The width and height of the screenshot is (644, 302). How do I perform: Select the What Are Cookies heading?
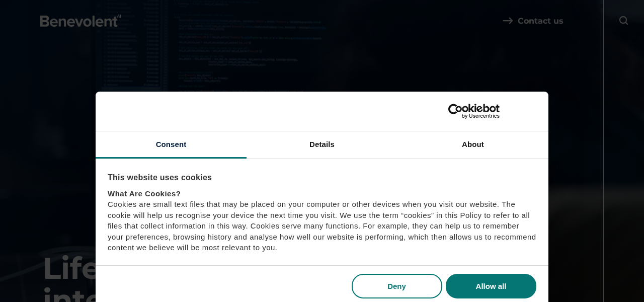[144, 193]
